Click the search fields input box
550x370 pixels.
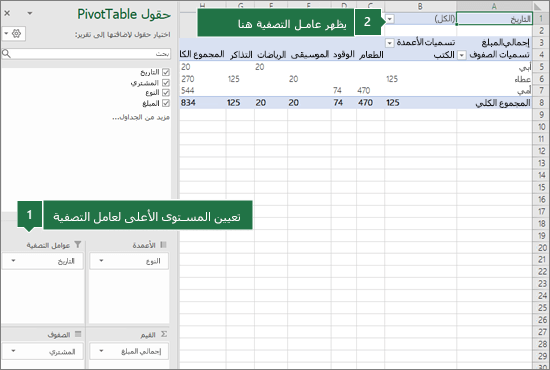click(86, 54)
